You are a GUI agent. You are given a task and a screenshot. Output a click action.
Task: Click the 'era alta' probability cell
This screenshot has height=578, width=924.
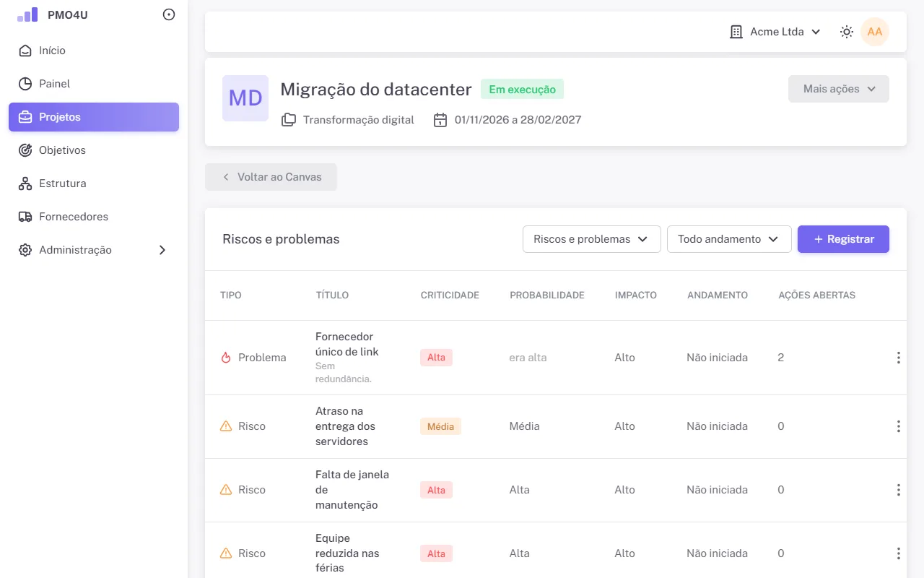click(x=528, y=358)
